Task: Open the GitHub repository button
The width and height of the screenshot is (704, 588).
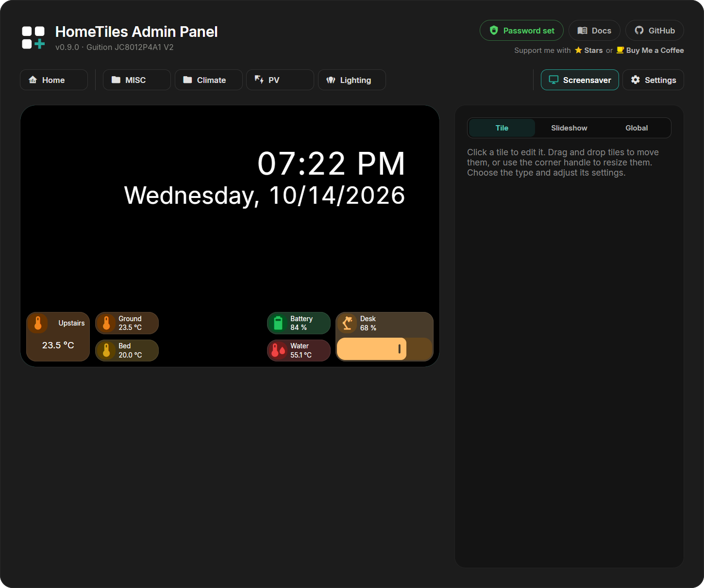Action: coord(654,31)
